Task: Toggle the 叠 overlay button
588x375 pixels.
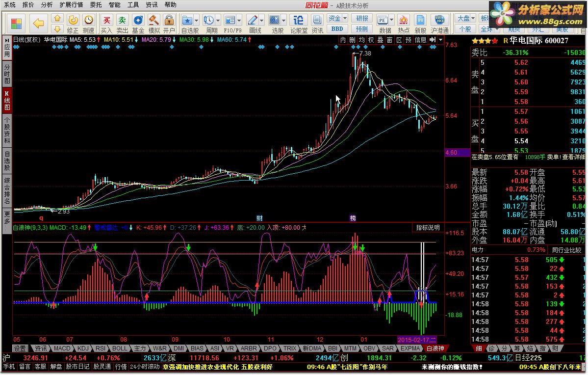Action: (x=380, y=40)
